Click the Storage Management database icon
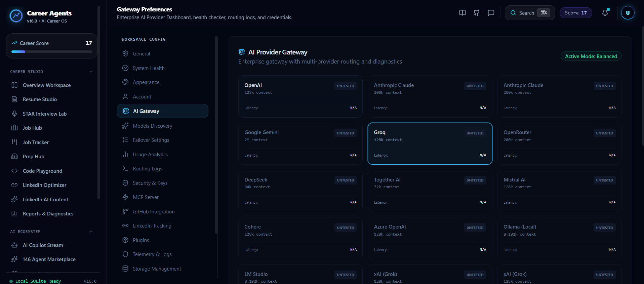Viewport: 644px width, 284px height. tap(125, 269)
